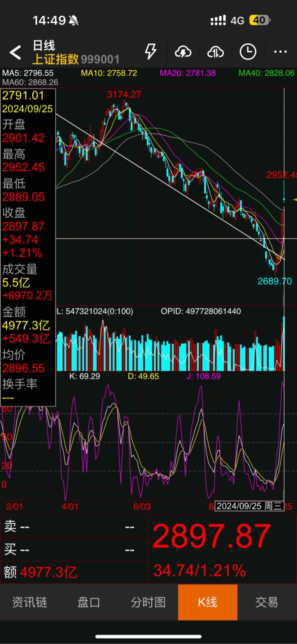Tap the 换手率 label
The image size is (297, 644).
[x=20, y=384]
